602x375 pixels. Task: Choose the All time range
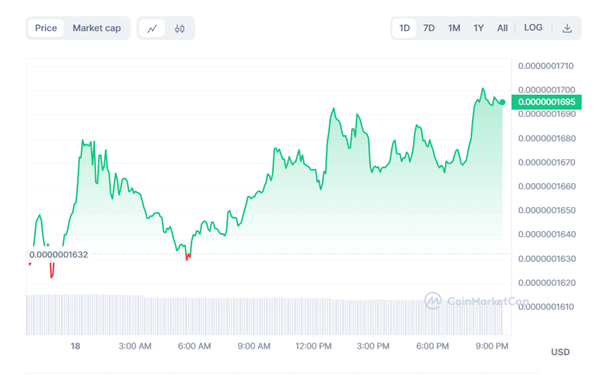tap(502, 28)
